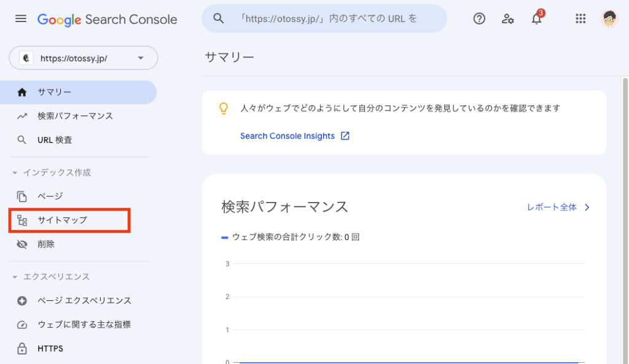Collapse the エクスペリエンス section

pyautogui.click(x=15, y=277)
